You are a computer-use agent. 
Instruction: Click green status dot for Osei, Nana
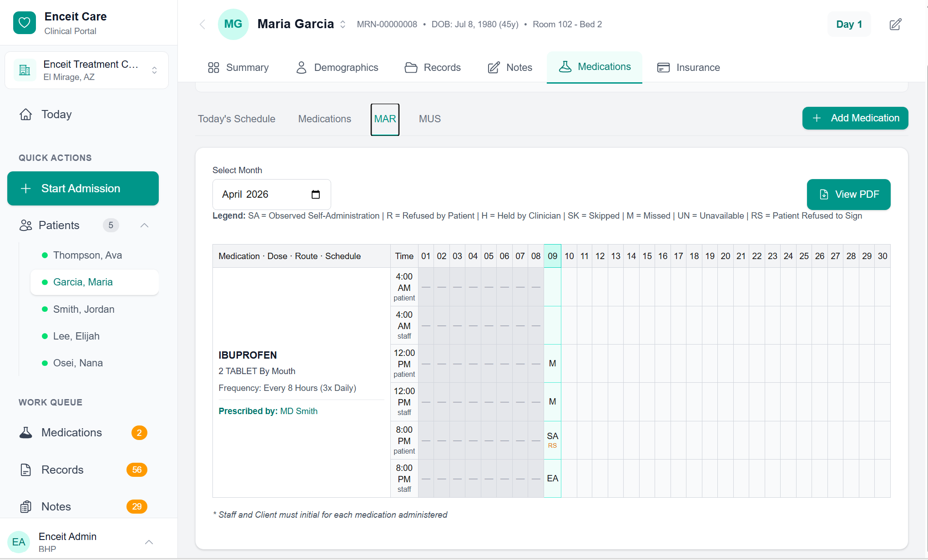(x=45, y=363)
